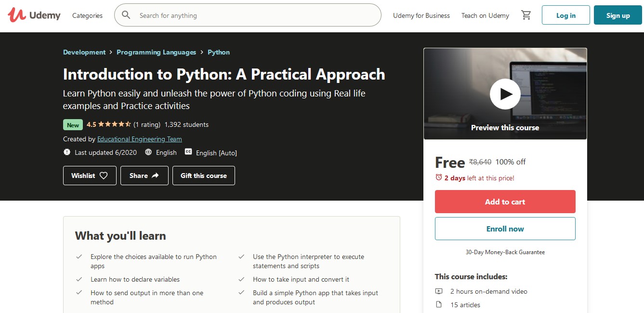The height and width of the screenshot is (313, 644).
Task: Click the This course includes heading
Action: click(471, 277)
